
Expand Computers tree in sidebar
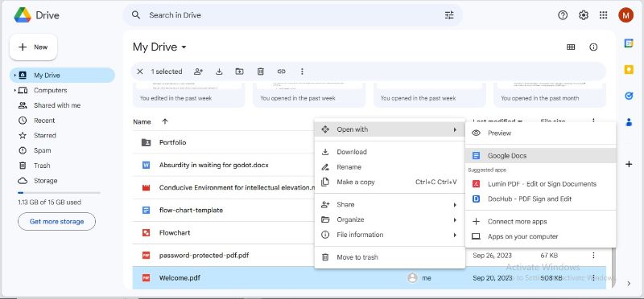pos(14,90)
